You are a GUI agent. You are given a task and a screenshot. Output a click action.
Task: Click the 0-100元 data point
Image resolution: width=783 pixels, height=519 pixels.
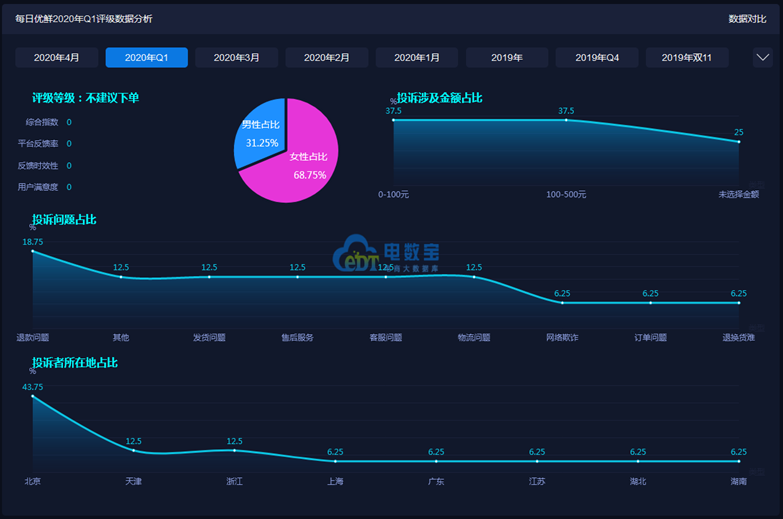[393, 120]
